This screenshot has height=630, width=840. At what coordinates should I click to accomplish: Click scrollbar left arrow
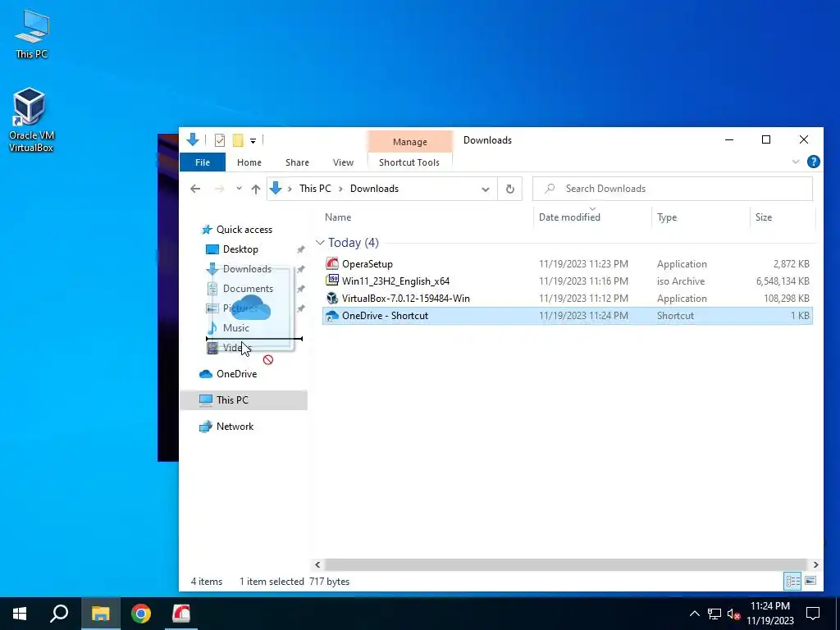[317, 564]
